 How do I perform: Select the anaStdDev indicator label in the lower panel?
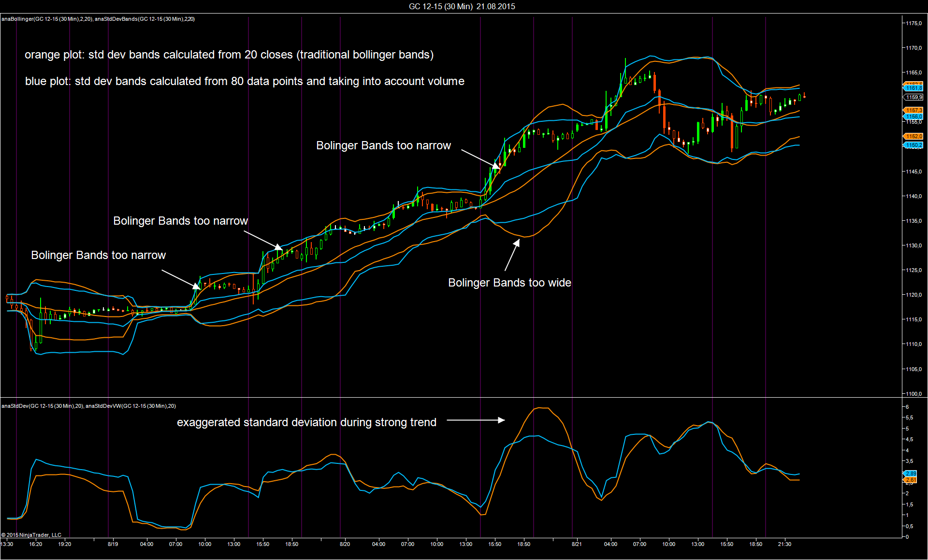tap(43, 406)
